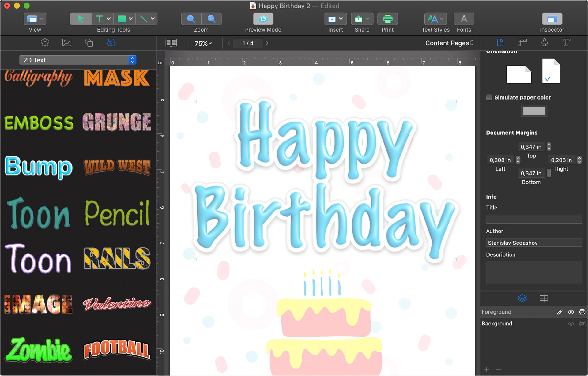This screenshot has width=588, height=376.
Task: Open shapes tab in source panel
Action: click(x=89, y=43)
